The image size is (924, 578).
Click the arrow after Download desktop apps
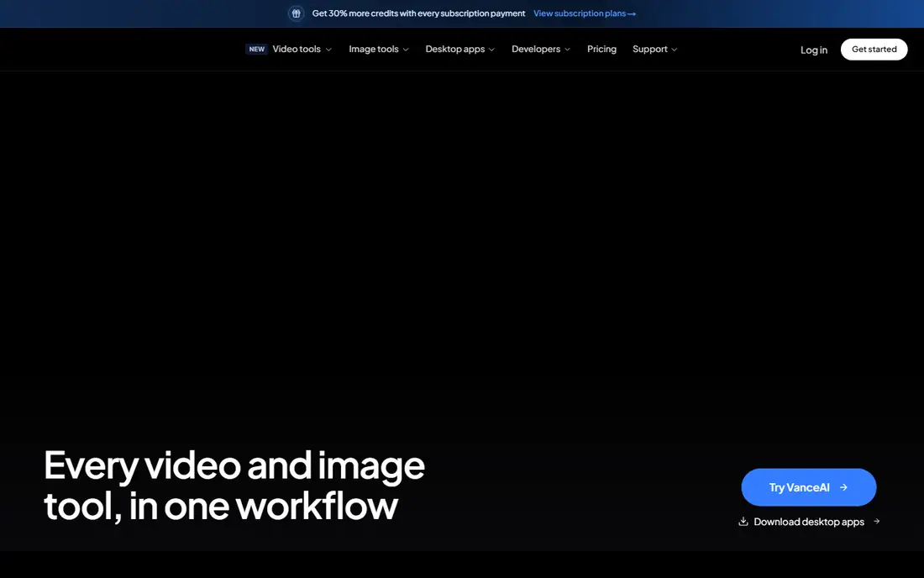(x=877, y=521)
